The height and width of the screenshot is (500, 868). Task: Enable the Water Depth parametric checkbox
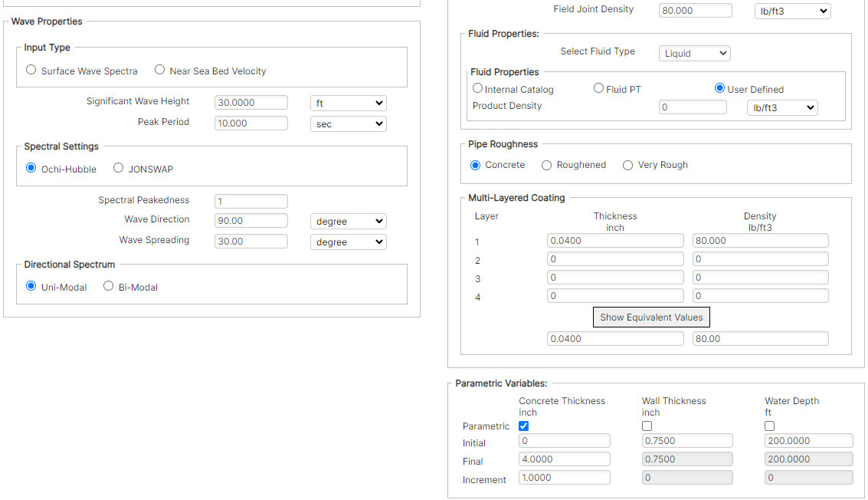(x=768, y=426)
